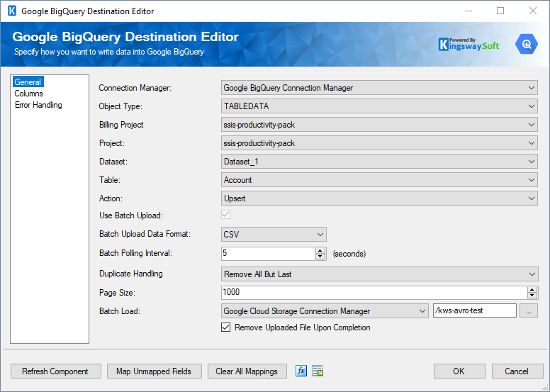The image size is (550, 392).
Task: Expand the Billing Project dropdown
Action: pos(379,125)
